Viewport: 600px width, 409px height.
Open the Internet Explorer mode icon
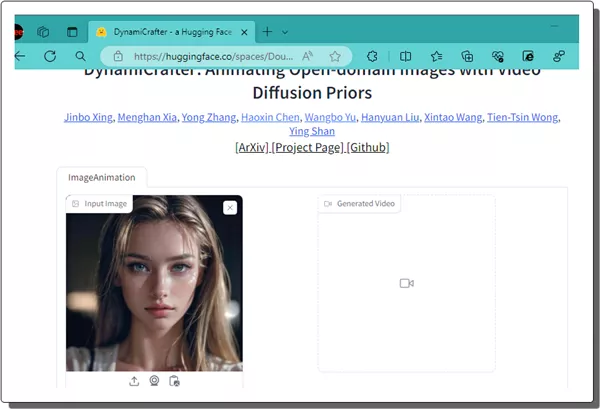(x=528, y=56)
